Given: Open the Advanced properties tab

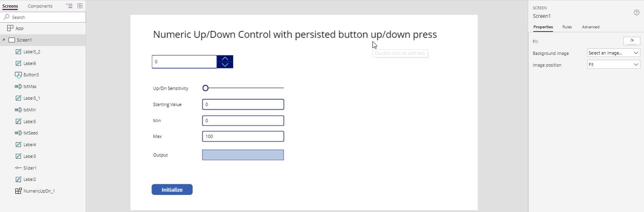Looking at the screenshot, I should (x=590, y=27).
